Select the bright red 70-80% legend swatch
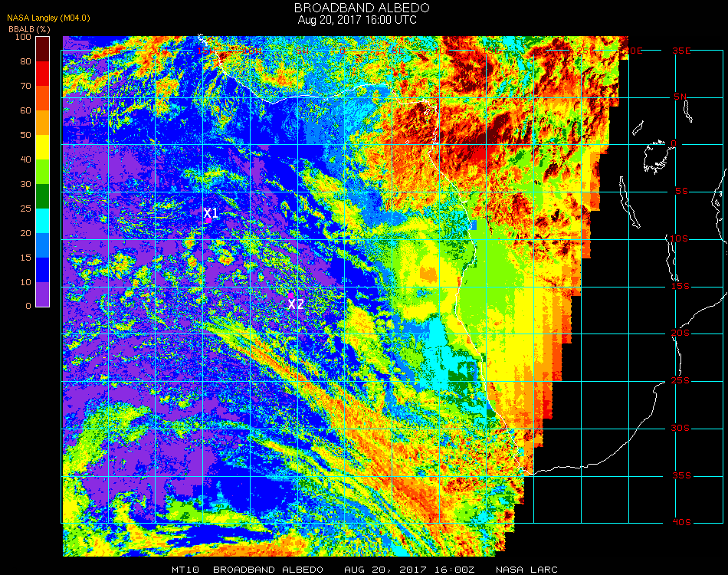The height and width of the screenshot is (575, 728). pyautogui.click(x=43, y=74)
